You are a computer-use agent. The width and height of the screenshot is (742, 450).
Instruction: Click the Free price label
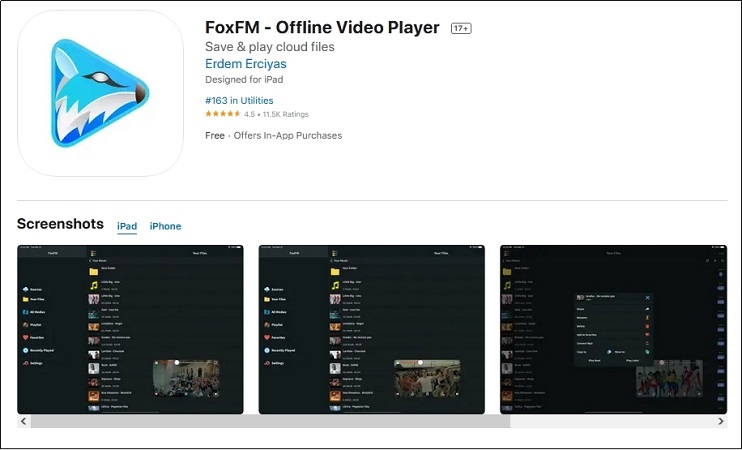215,135
